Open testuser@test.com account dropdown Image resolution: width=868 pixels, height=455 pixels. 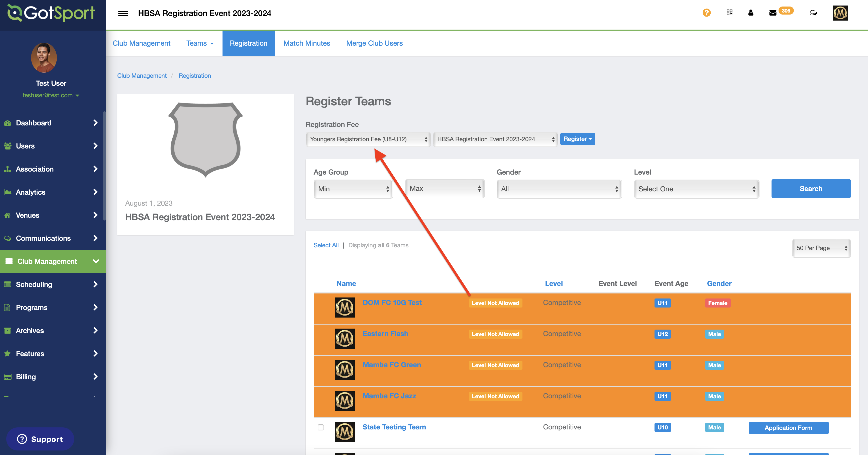51,95
